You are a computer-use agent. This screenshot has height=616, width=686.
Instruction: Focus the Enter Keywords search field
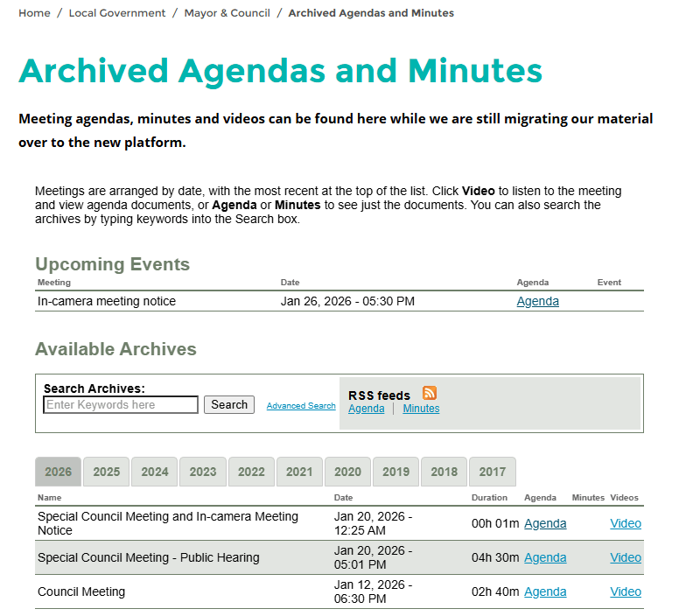click(x=121, y=405)
